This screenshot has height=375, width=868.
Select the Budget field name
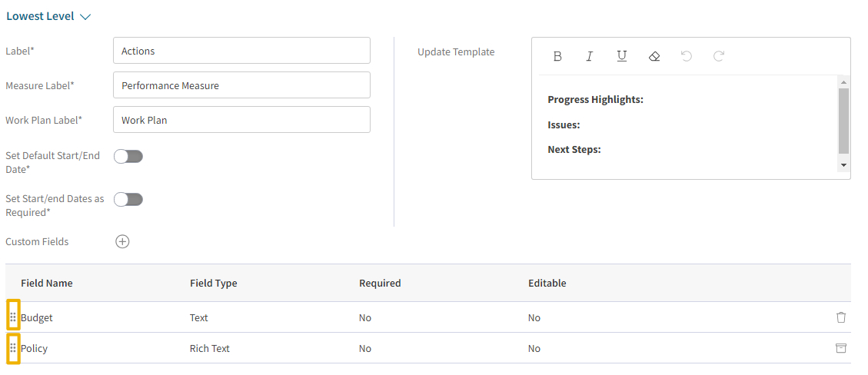[37, 318]
